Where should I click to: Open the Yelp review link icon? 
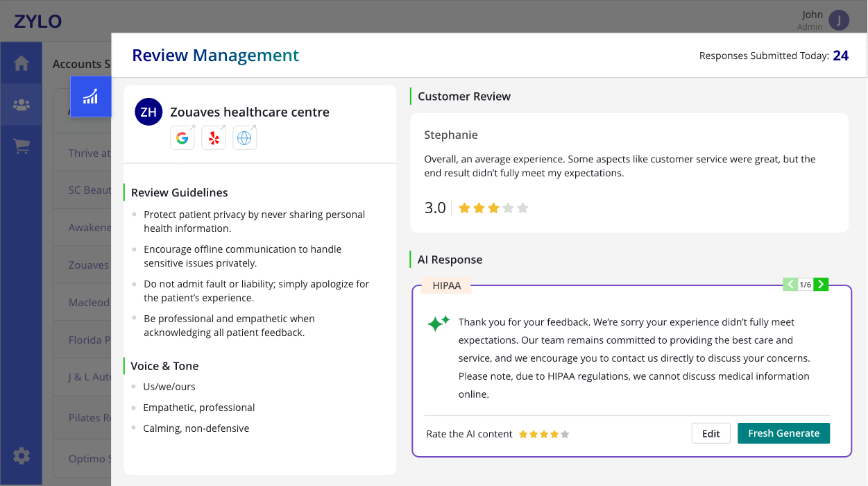point(214,138)
